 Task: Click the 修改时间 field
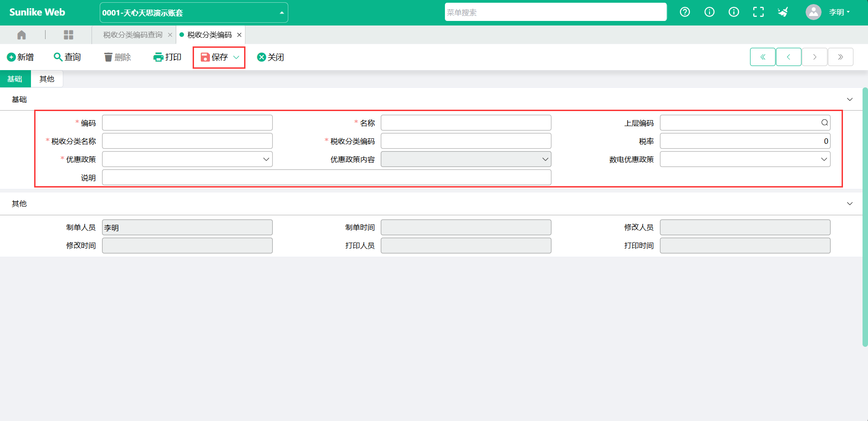[187, 246]
